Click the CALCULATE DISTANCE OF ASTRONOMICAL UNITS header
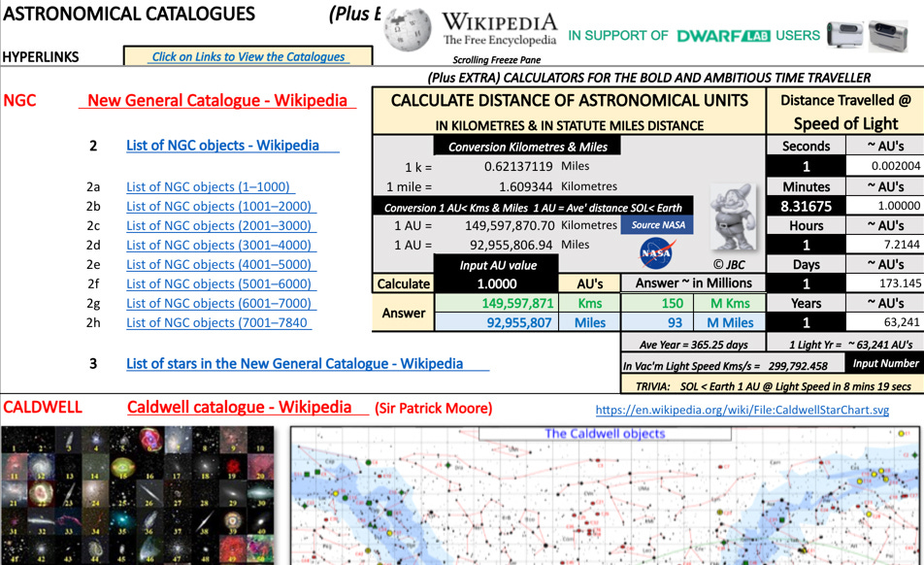Screen dimensions: 924x565 pos(569,101)
